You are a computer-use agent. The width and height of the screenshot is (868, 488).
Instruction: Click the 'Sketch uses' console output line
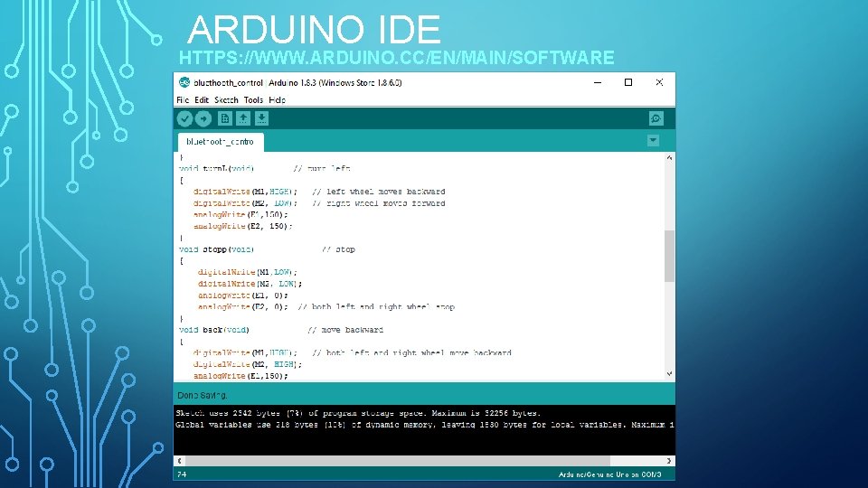(x=358, y=413)
